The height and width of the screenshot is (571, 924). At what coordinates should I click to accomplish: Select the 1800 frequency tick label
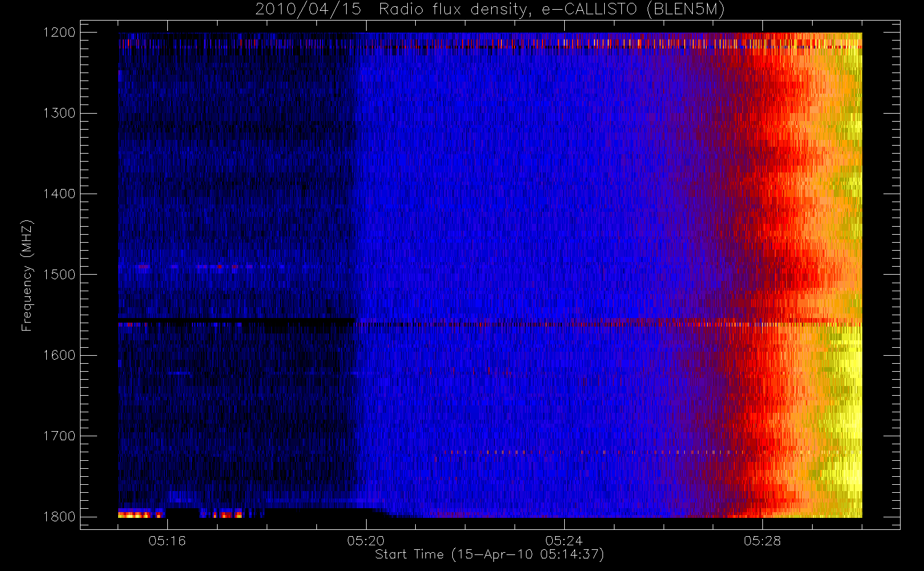pyautogui.click(x=59, y=517)
